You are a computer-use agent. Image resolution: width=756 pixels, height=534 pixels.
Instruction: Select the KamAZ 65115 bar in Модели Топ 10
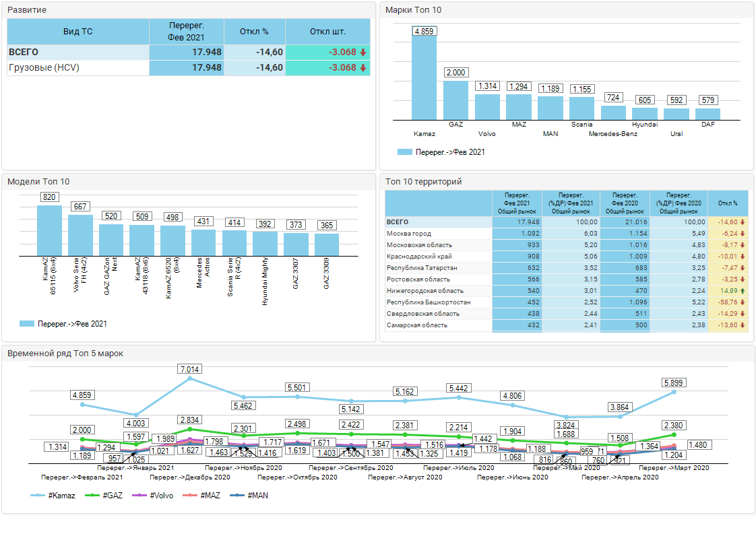pos(49,230)
